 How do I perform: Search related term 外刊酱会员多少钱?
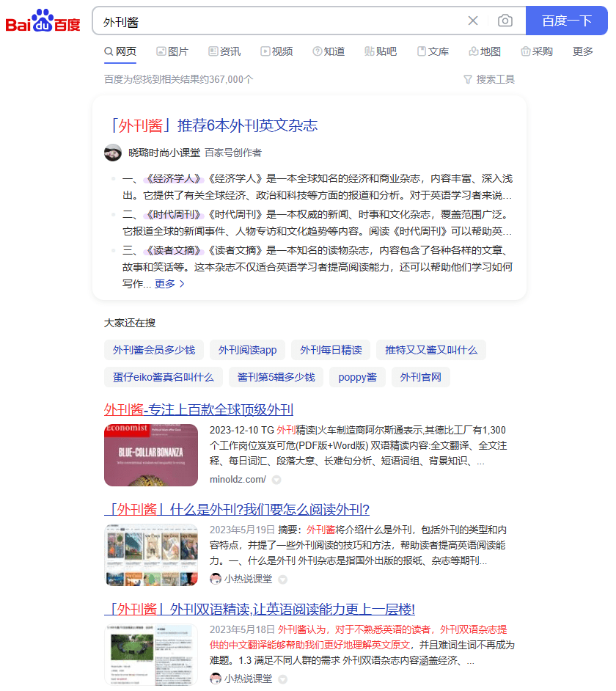[154, 351]
